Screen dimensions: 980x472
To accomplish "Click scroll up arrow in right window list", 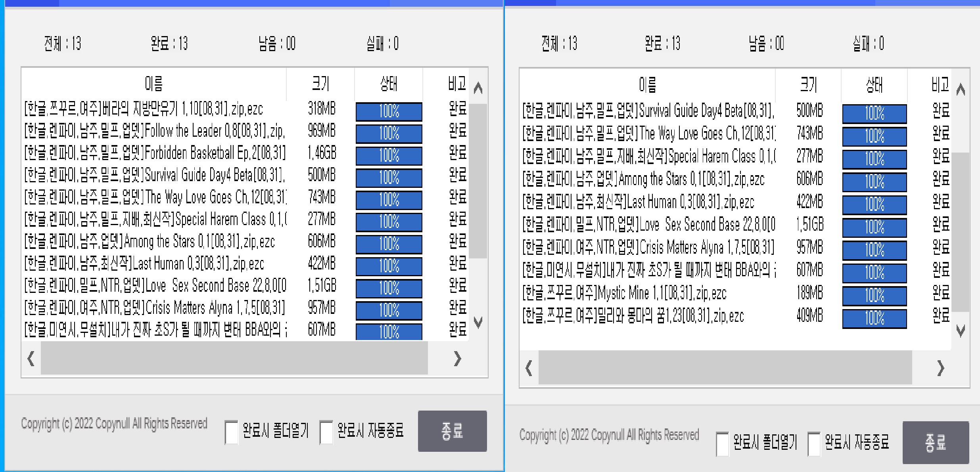I will coord(960,90).
